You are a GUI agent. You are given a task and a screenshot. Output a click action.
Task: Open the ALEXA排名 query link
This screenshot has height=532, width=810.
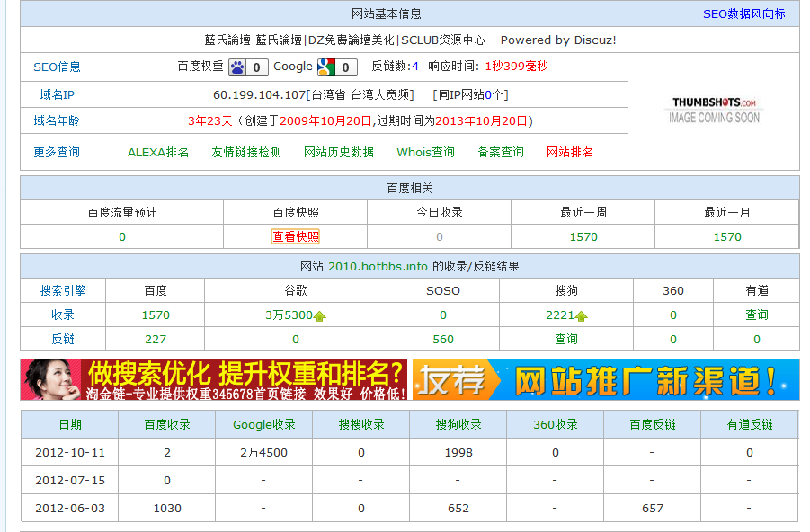pos(158,153)
